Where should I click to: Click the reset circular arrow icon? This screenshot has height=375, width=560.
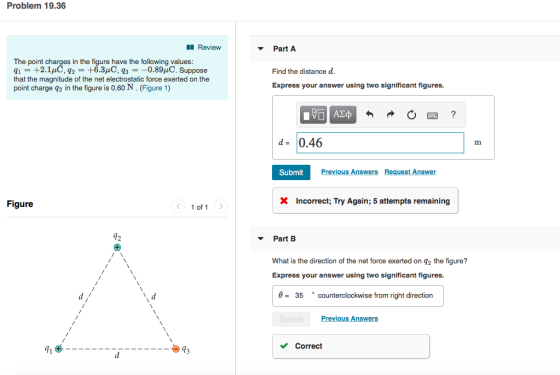[x=411, y=115]
